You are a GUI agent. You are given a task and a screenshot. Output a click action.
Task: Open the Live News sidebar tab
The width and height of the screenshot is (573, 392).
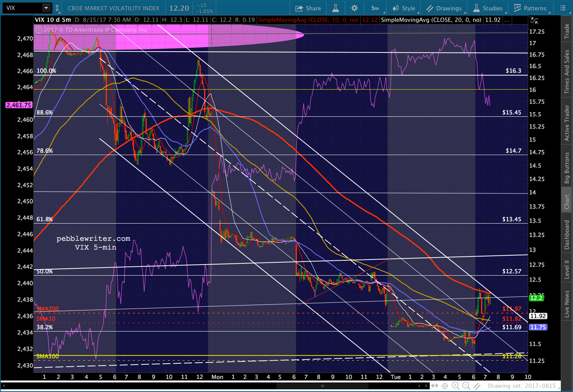point(567,304)
